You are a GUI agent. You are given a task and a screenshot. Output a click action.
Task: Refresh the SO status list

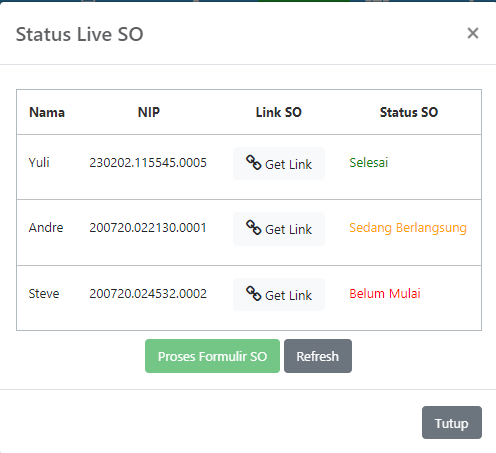[x=318, y=356]
